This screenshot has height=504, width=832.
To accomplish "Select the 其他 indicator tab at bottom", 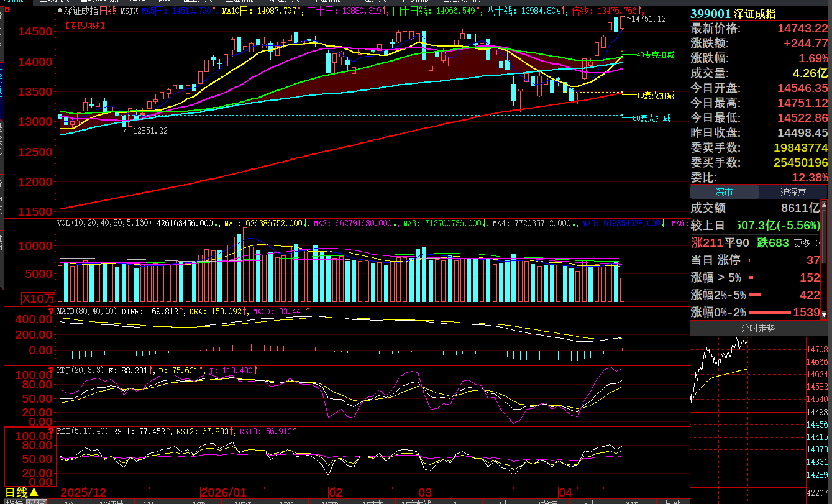I will 672,502.
